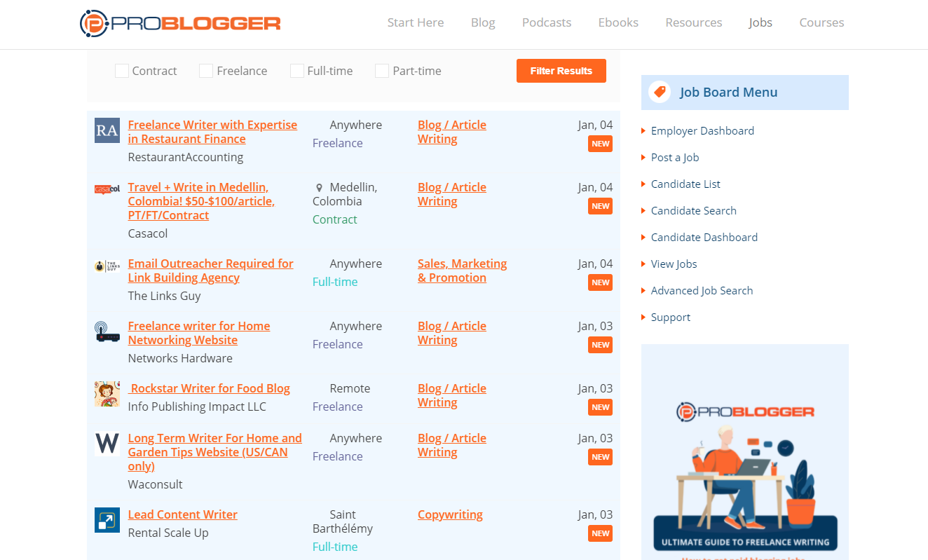
Task: Open Freelance writer for Home Networking Website
Action: 199,333
